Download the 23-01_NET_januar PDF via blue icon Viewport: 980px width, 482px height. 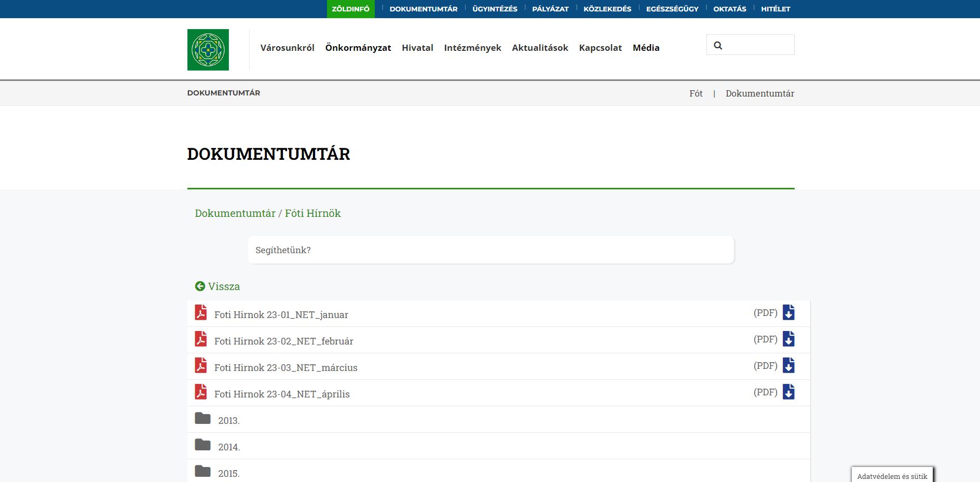[788, 312]
